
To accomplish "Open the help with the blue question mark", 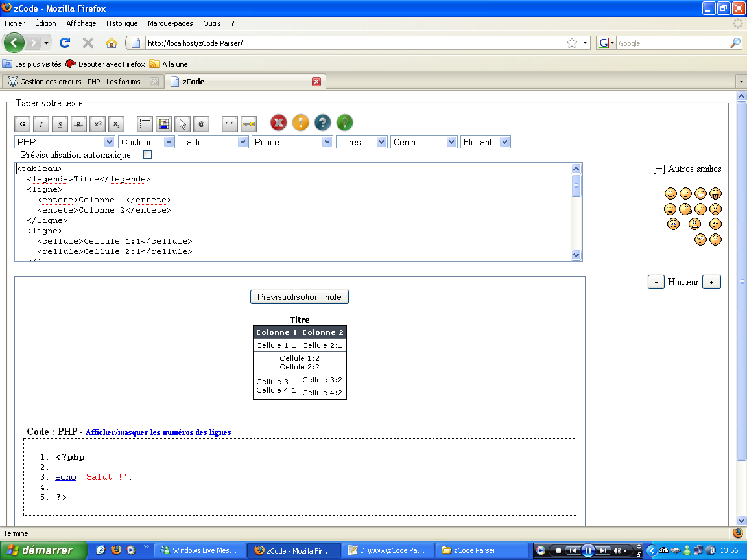I will (x=322, y=122).
